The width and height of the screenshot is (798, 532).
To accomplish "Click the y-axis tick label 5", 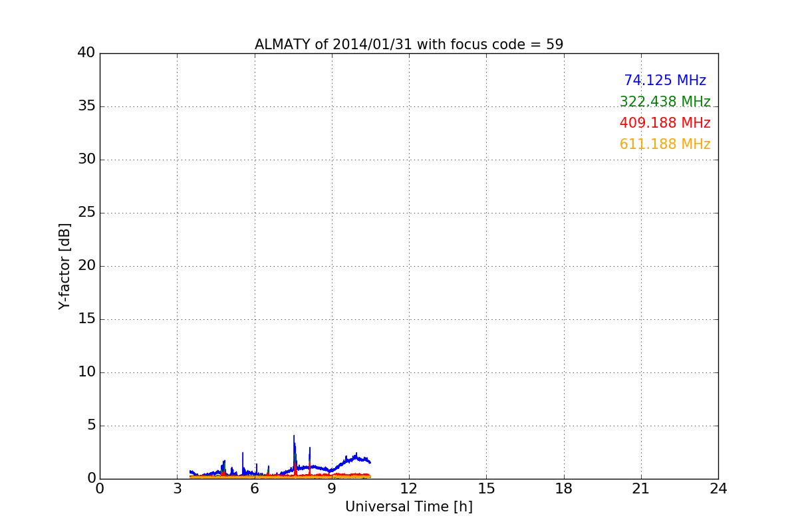I will 90,425.
